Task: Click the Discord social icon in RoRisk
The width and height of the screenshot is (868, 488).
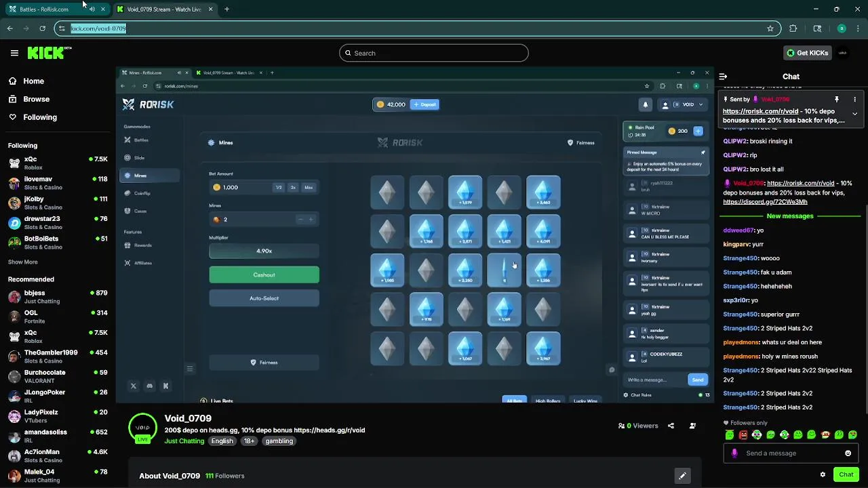Action: (150, 386)
